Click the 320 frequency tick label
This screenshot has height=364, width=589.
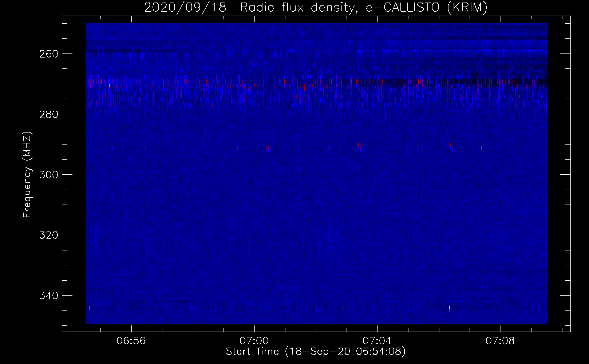pyautogui.click(x=48, y=235)
